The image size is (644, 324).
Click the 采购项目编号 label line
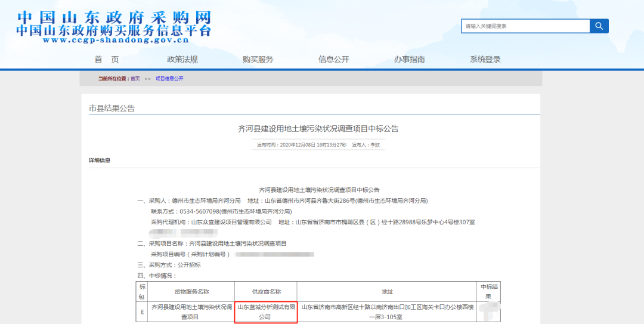[191, 254]
